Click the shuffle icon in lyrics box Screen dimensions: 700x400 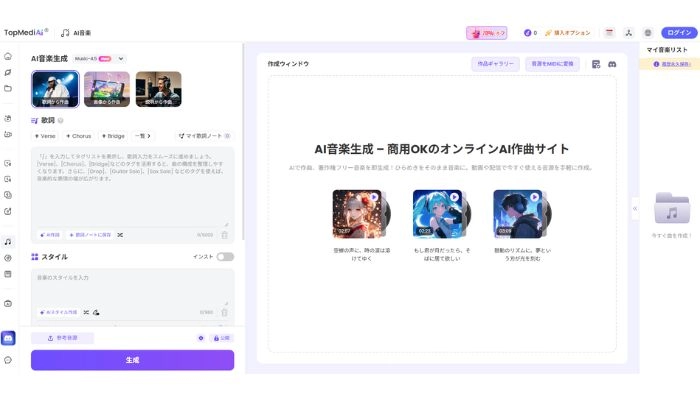(x=120, y=234)
